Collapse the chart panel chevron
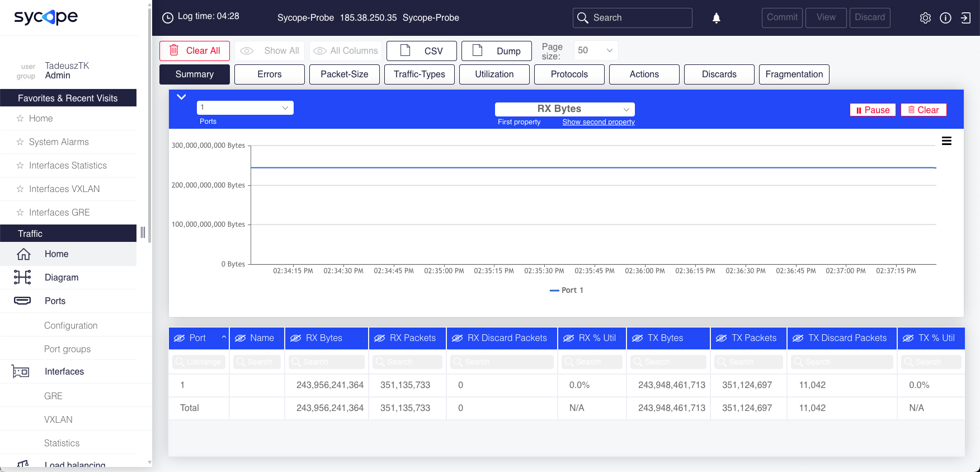The width and height of the screenshot is (980, 472). (181, 97)
